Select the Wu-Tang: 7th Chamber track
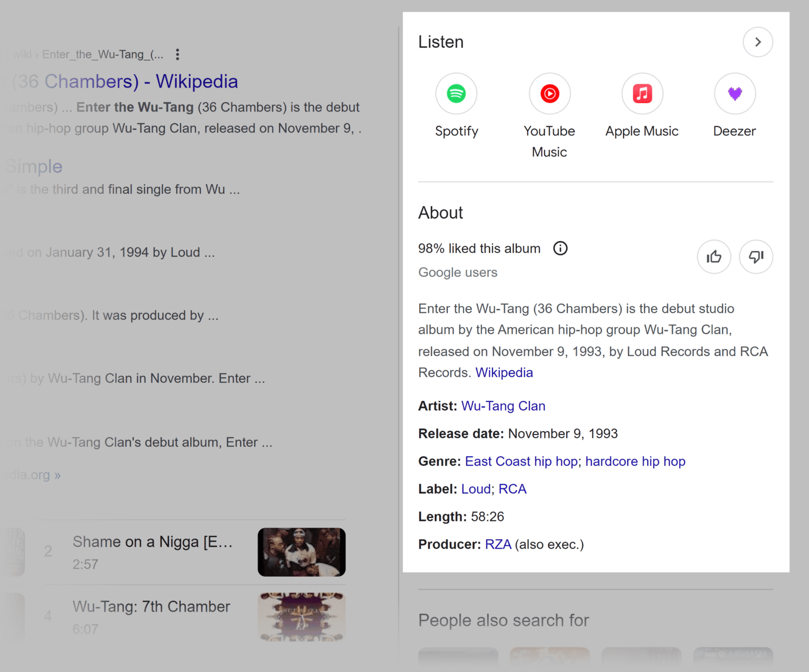 (151, 607)
